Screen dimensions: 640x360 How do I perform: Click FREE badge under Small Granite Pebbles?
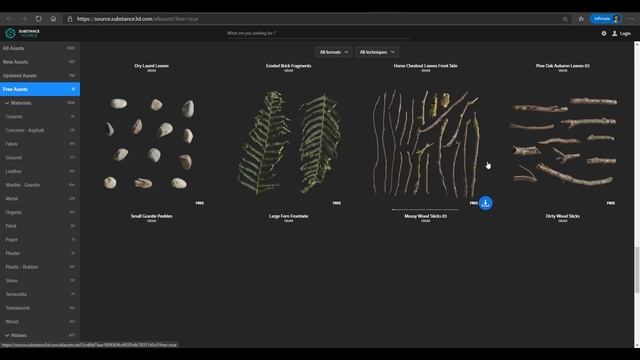[200, 203]
